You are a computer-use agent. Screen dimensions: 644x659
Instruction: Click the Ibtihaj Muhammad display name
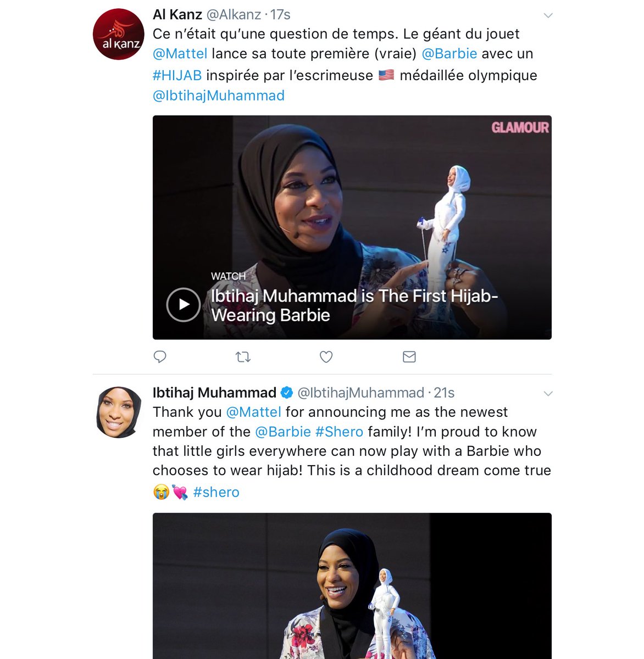pyautogui.click(x=214, y=393)
